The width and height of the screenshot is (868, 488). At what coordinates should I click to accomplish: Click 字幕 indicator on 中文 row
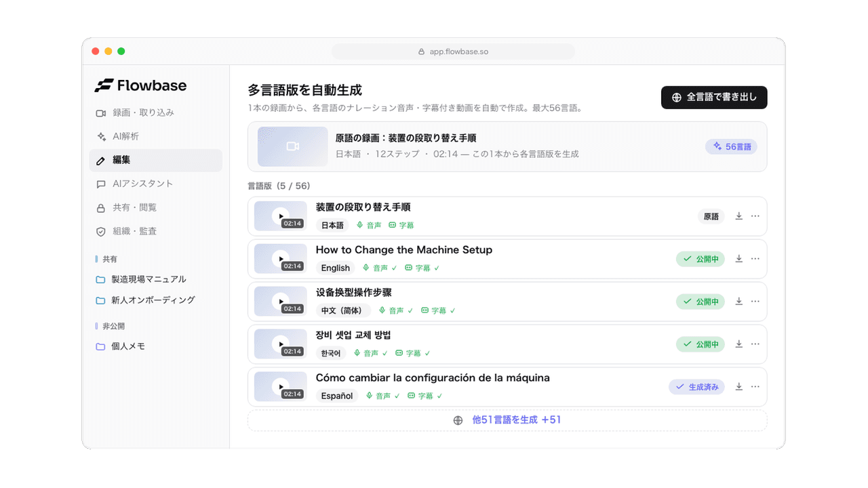(438, 310)
